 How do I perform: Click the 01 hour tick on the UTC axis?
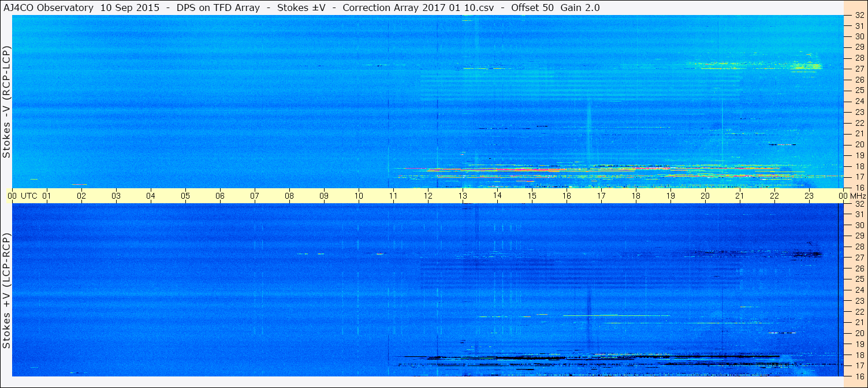47,196
